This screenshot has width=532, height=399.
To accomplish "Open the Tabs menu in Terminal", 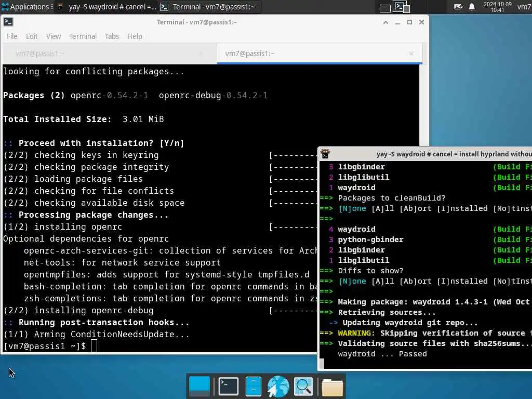I will (112, 36).
